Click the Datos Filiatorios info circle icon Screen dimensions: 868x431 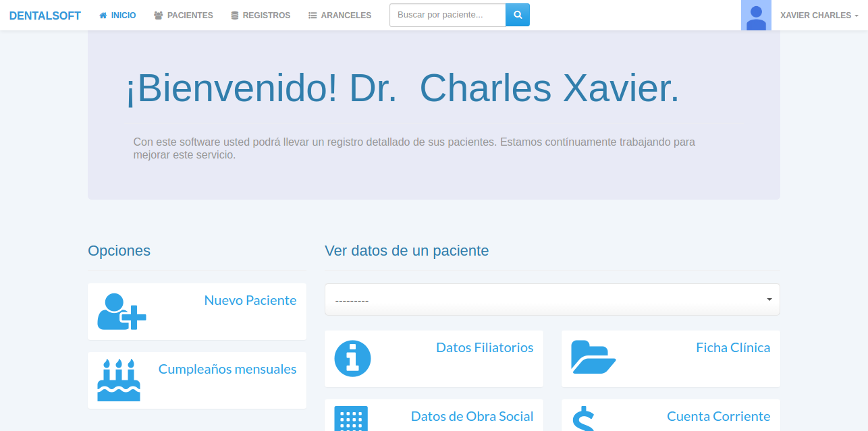click(352, 358)
